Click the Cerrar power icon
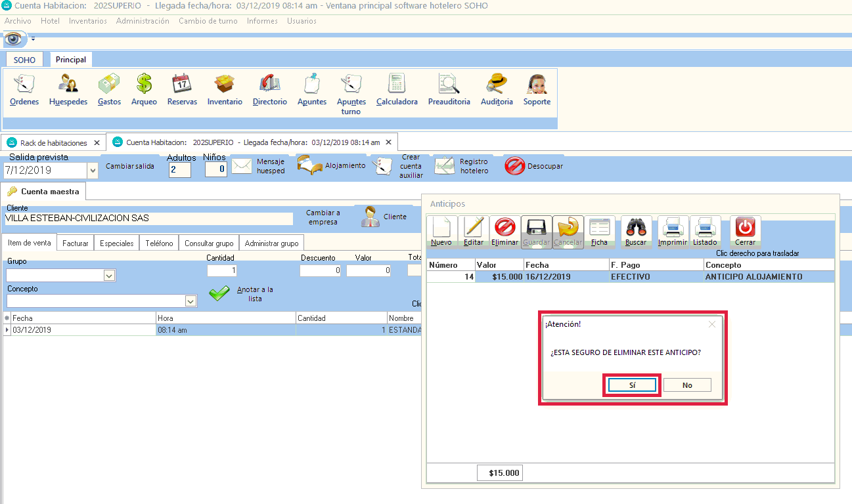 pos(745,228)
